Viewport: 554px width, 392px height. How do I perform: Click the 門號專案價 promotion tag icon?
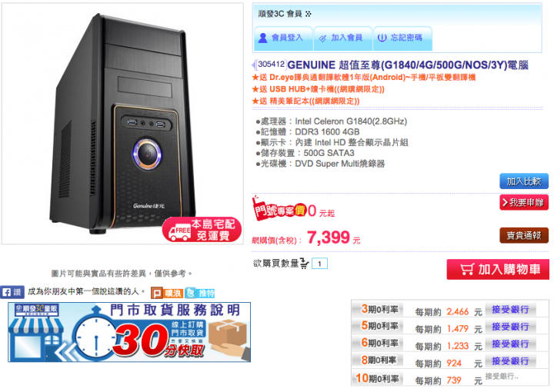coord(279,210)
